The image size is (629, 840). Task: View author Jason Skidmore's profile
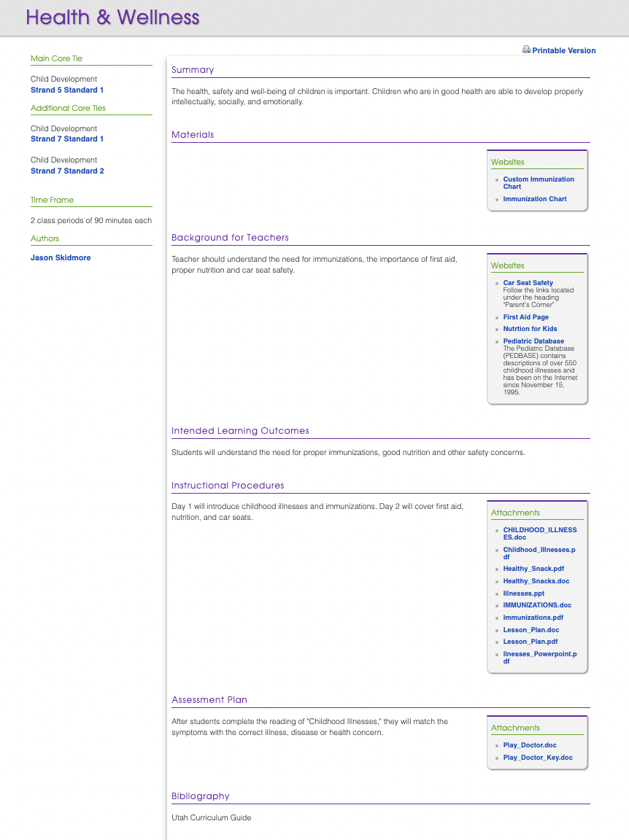(61, 258)
